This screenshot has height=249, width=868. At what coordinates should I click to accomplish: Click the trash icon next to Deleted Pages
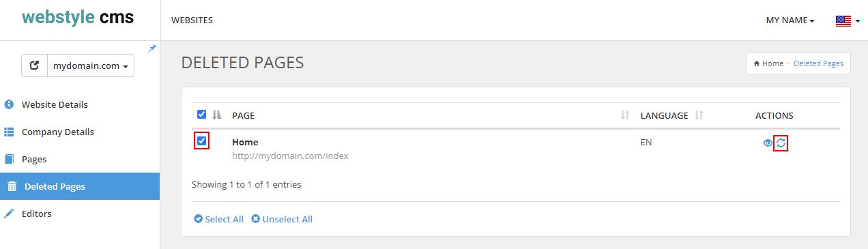tap(12, 186)
